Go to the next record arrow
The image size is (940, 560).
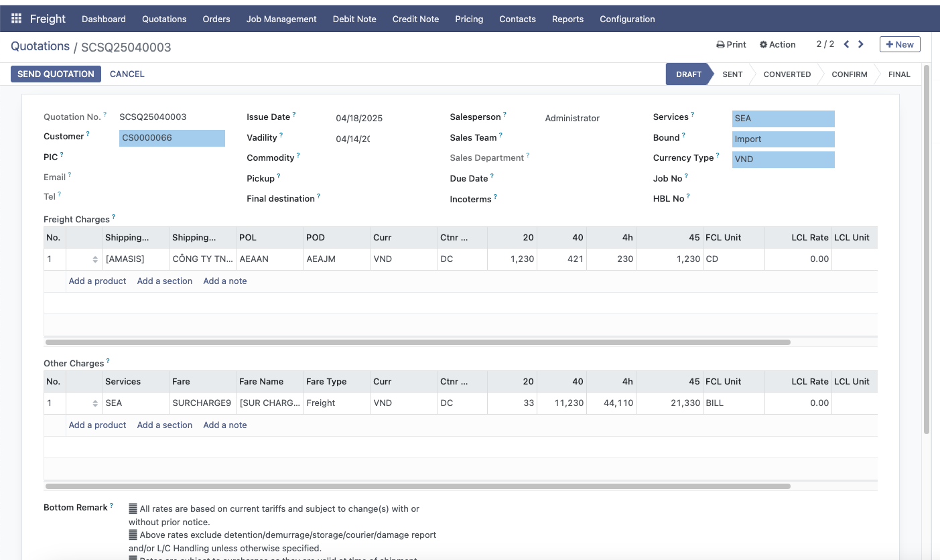(x=861, y=44)
